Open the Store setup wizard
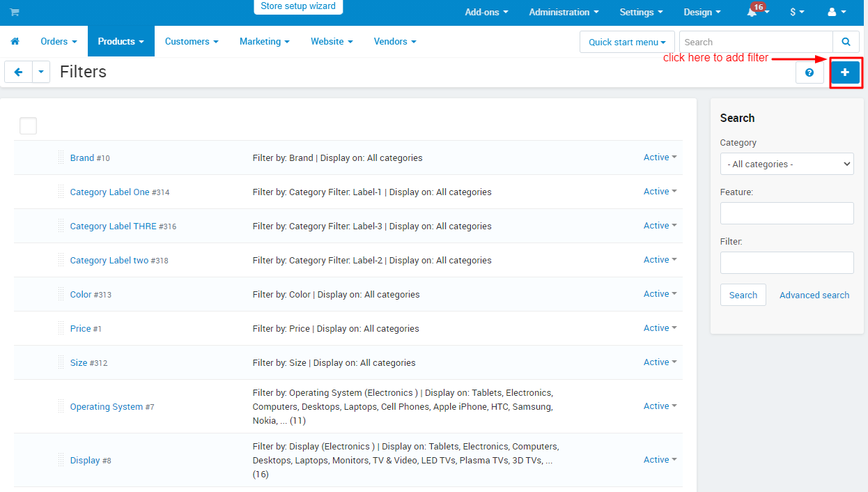This screenshot has width=868, height=492. (298, 7)
